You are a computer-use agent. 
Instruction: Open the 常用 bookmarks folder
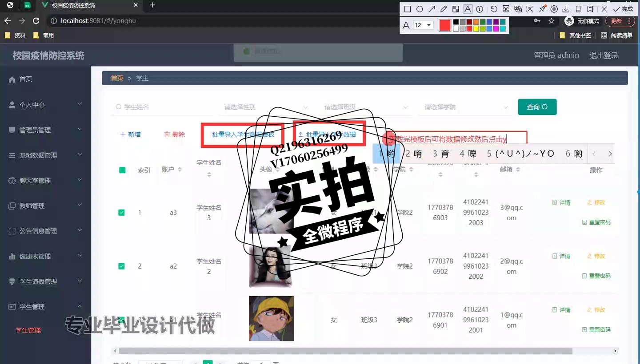coord(44,36)
